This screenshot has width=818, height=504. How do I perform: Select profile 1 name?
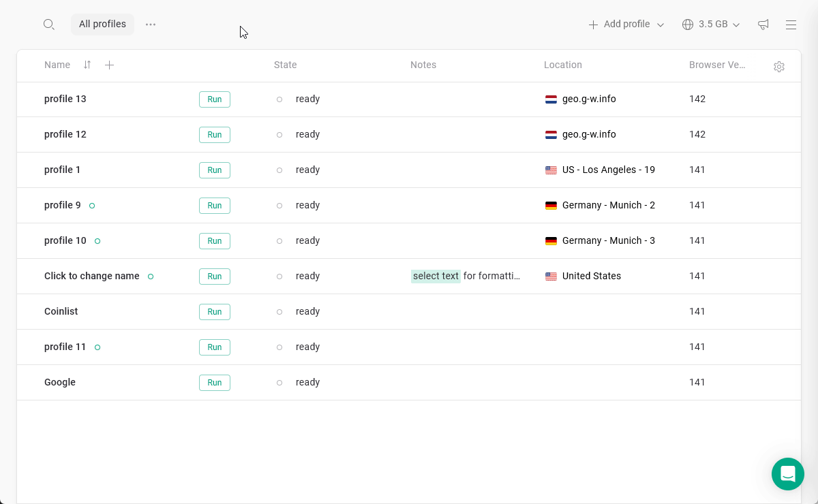[x=63, y=170]
